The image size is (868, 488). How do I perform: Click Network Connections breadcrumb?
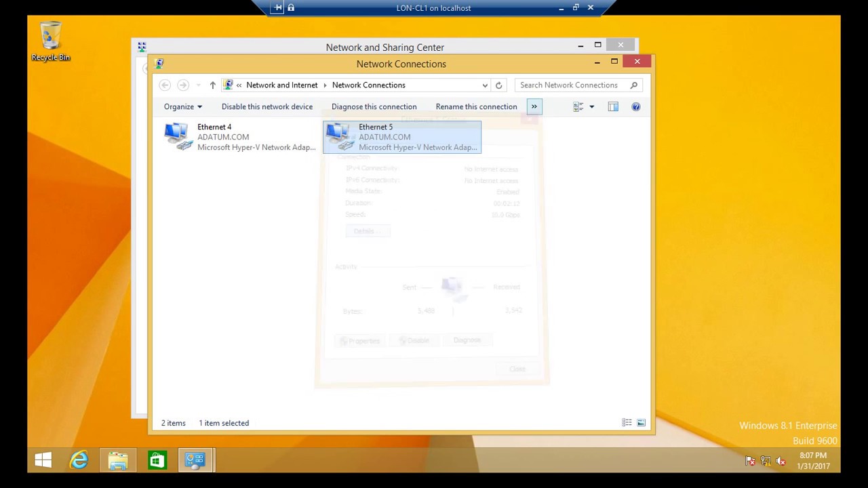coord(369,85)
